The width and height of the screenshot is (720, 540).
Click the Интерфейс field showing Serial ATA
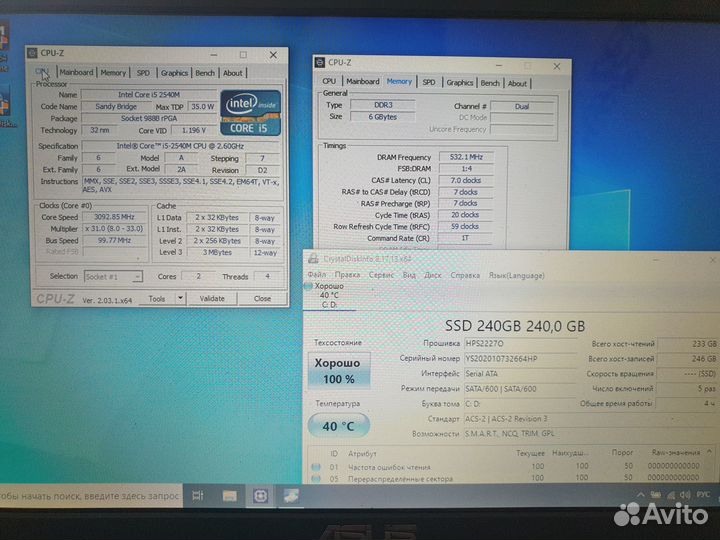click(x=520, y=374)
